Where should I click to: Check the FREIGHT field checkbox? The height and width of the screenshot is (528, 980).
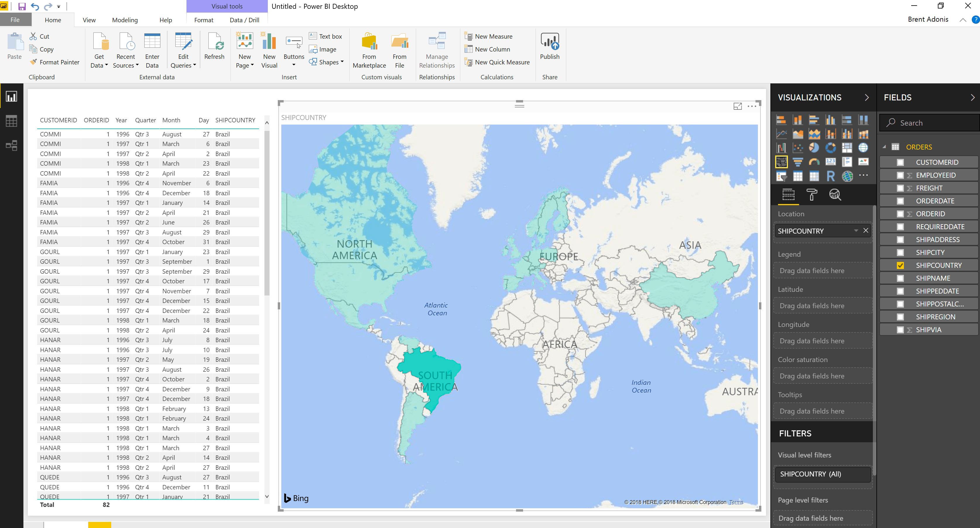pos(900,188)
